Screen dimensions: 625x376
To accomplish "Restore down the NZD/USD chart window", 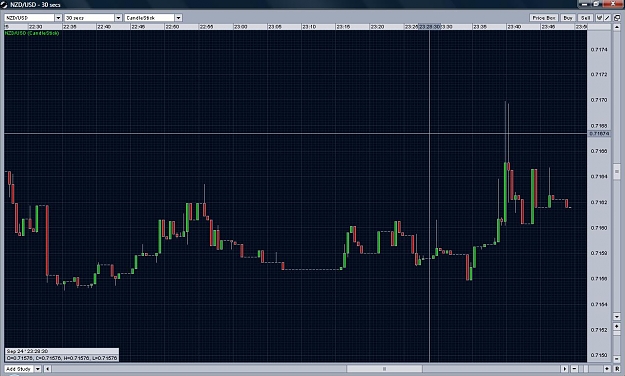I will 596,4.
